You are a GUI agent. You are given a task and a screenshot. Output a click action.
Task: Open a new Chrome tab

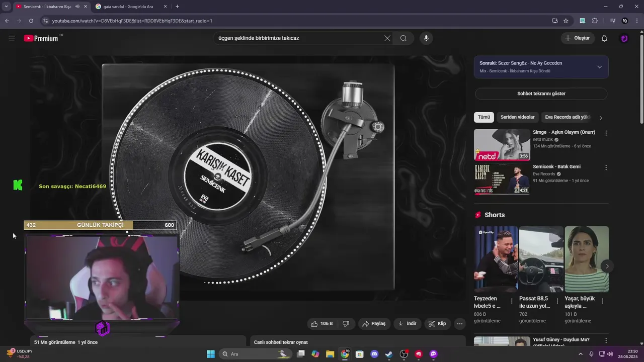coord(177,7)
